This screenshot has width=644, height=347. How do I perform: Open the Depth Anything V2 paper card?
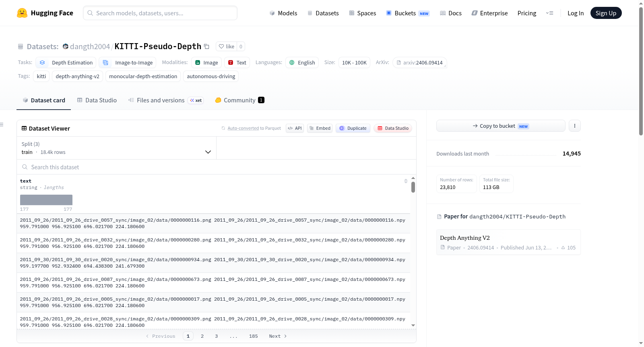tap(508, 242)
